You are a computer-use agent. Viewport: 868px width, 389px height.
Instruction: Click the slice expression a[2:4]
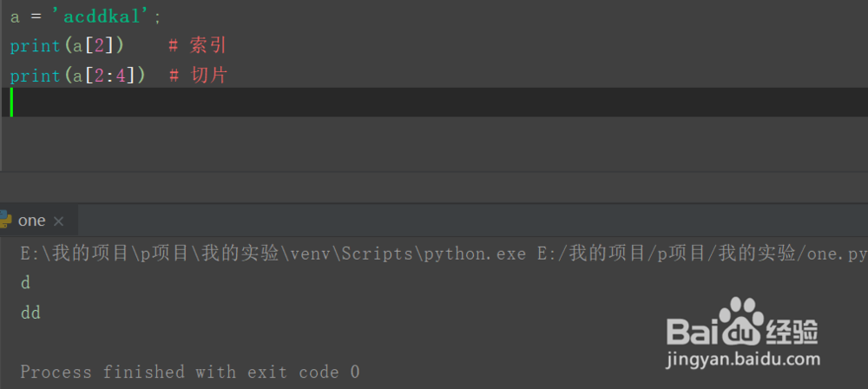102,76
